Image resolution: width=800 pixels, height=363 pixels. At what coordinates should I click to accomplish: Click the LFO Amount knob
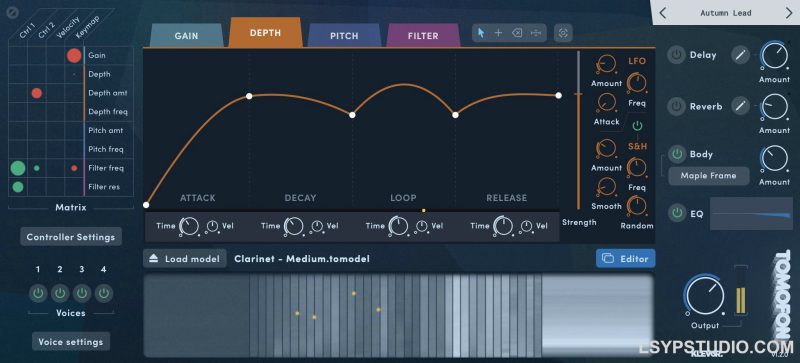click(606, 64)
